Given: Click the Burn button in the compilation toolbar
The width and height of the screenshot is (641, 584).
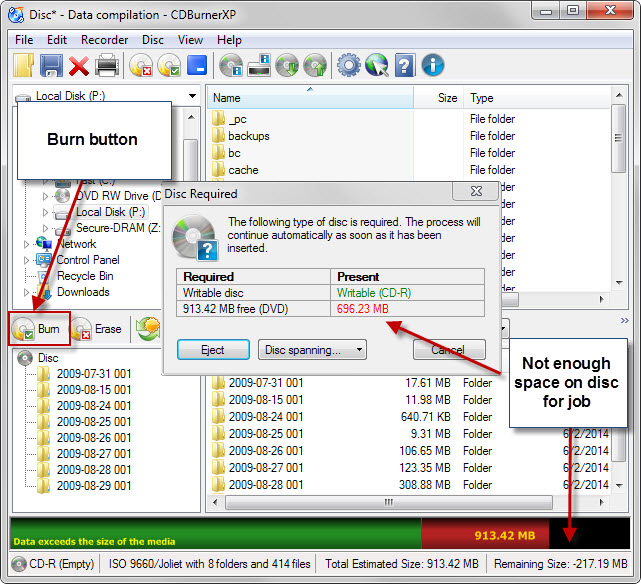Looking at the screenshot, I should click(39, 329).
